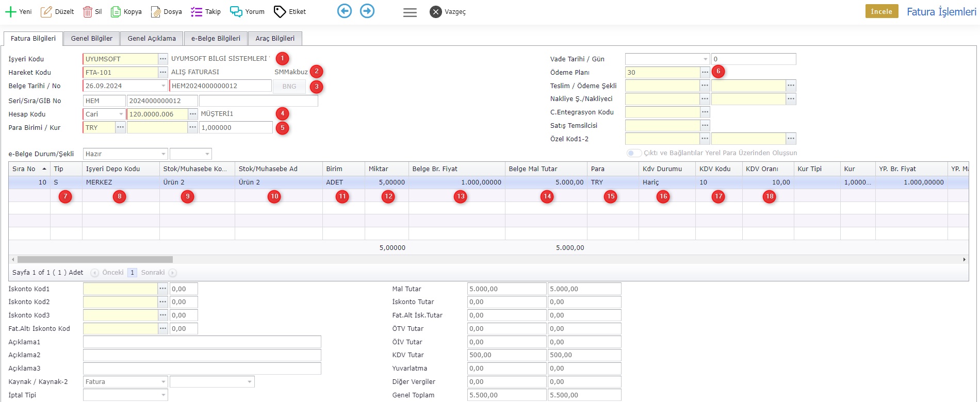Expand İptal Tipi dropdown
The image size is (980, 402).
(164, 395)
